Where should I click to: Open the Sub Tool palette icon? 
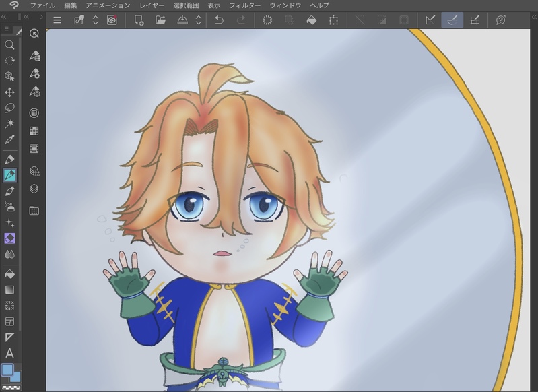pyautogui.click(x=34, y=55)
